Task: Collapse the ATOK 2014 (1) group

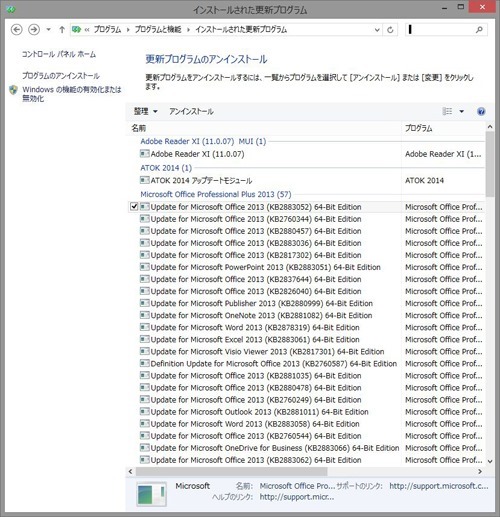Action: [x=166, y=168]
